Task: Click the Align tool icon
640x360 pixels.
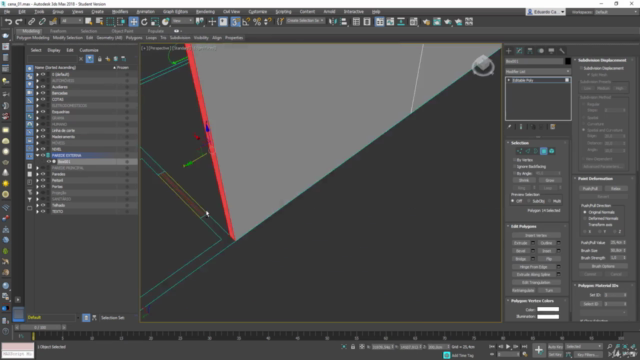Action: pyautogui.click(x=344, y=22)
